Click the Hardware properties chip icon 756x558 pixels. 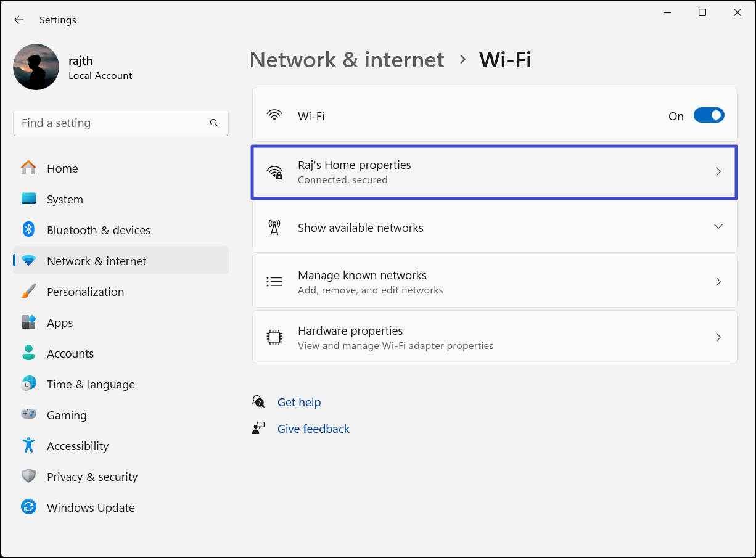pyautogui.click(x=274, y=337)
